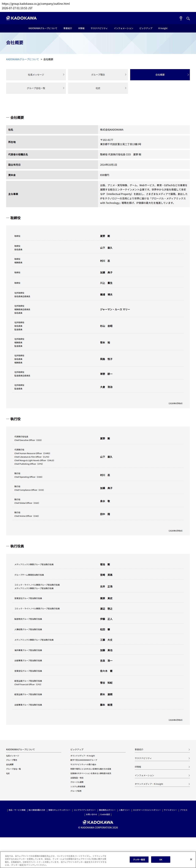The width and height of the screenshot is (196, 868).
Task: Click chevron on 社長メッセージ tile
Action: tap(63, 75)
